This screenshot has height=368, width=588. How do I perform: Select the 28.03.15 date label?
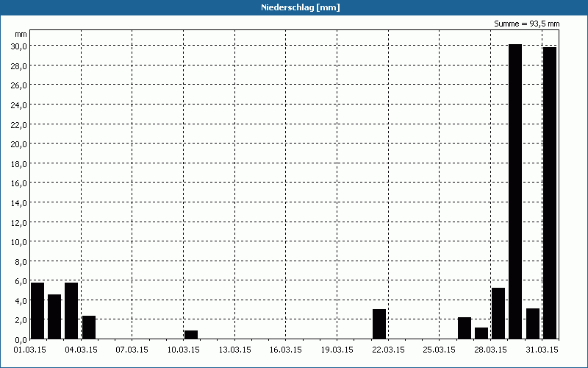pyautogui.click(x=490, y=350)
